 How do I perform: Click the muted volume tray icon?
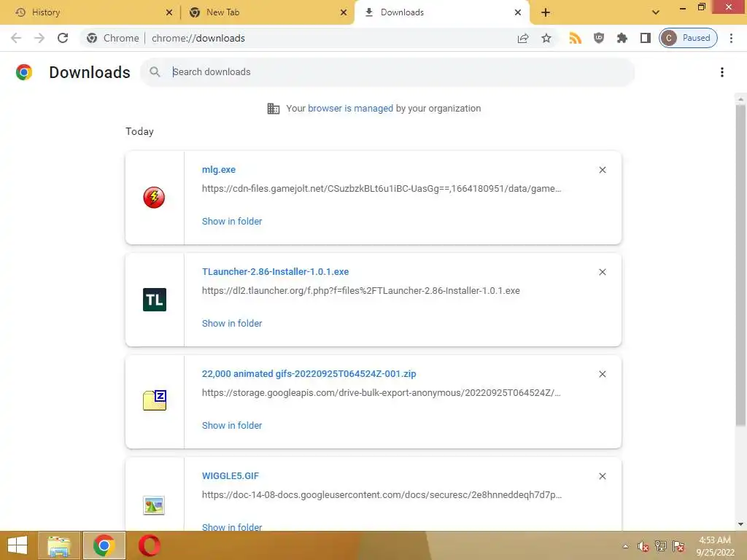643,547
